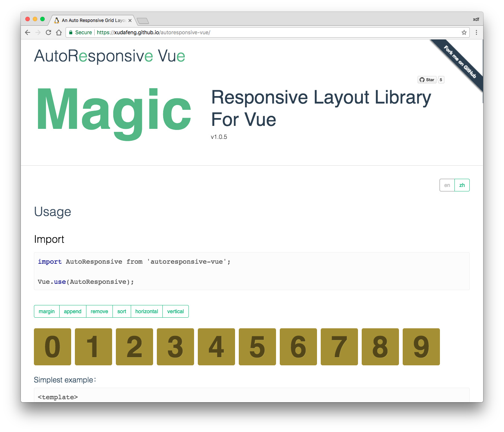Bookmark this page with the star icon
504x432 pixels.
click(x=464, y=32)
